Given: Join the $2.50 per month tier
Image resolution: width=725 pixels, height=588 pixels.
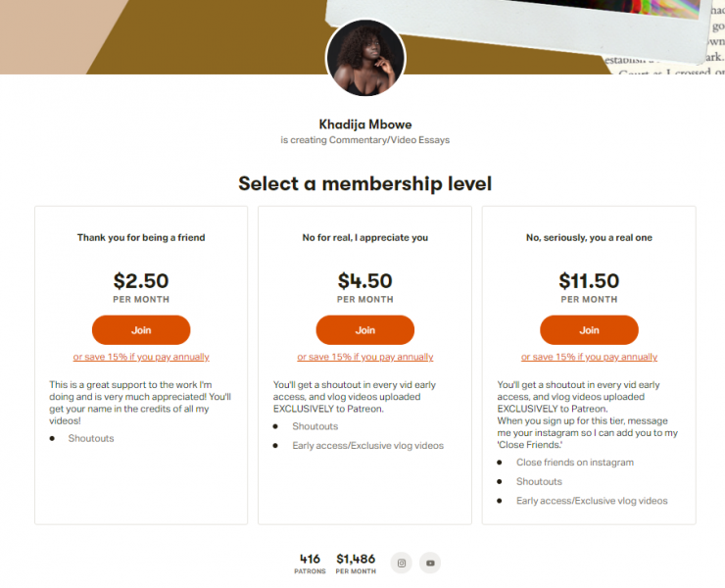Looking at the screenshot, I should point(141,330).
